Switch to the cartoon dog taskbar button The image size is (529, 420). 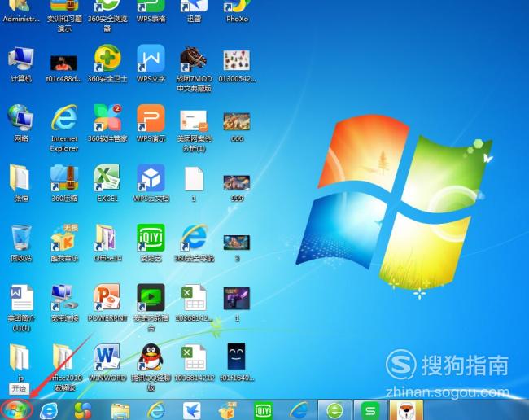coord(406,410)
